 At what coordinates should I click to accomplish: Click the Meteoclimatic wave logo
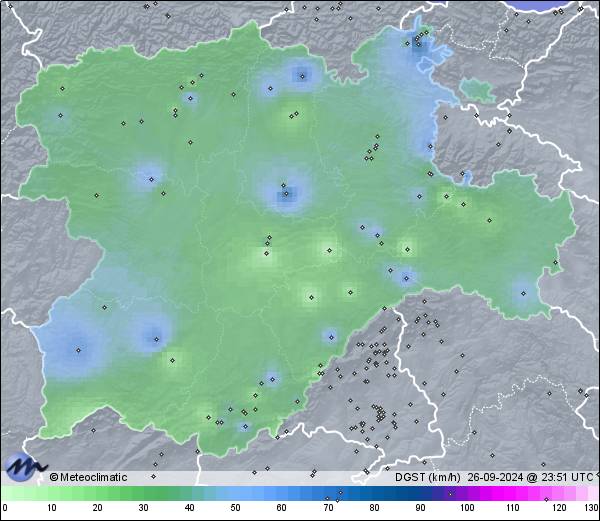(25, 467)
